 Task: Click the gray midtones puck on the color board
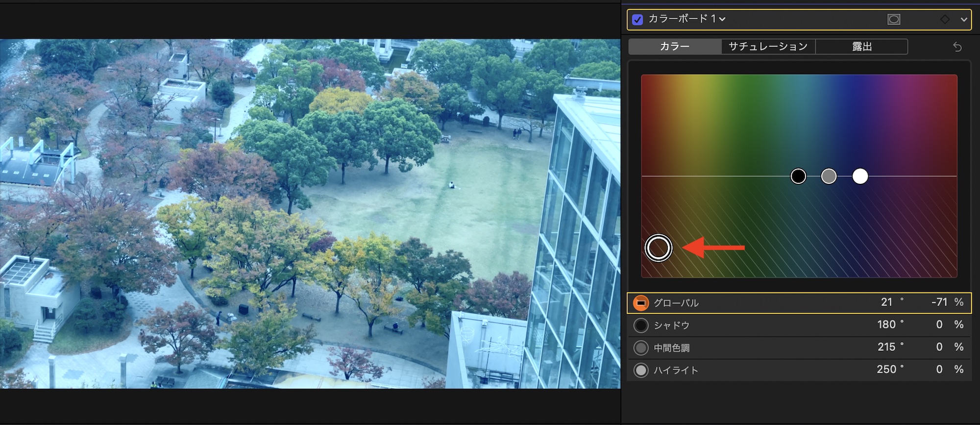(x=829, y=176)
